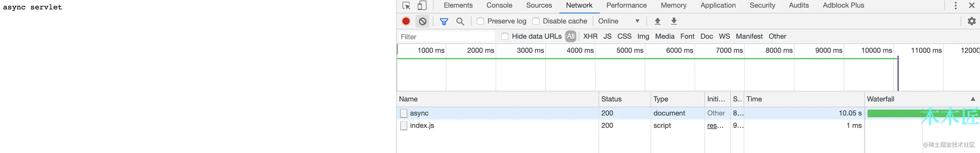The height and width of the screenshot is (153, 980).
Task: Enable the Preserve log checkbox
Action: coord(481,21)
